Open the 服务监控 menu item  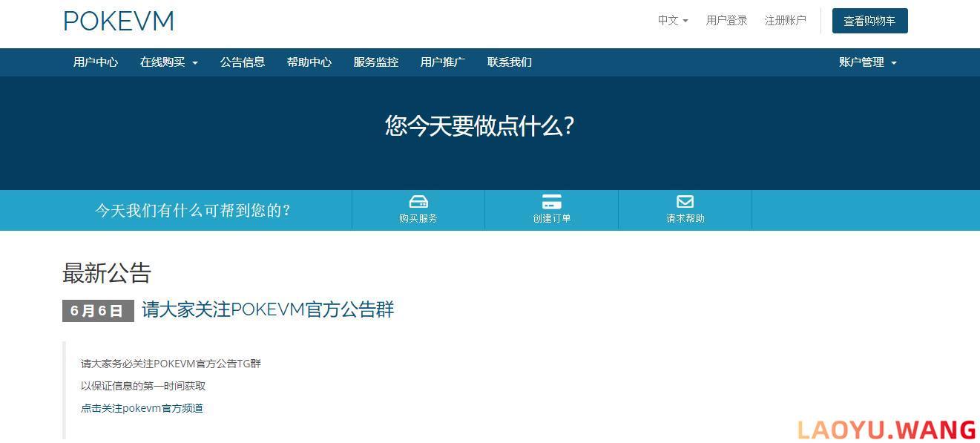(x=376, y=62)
